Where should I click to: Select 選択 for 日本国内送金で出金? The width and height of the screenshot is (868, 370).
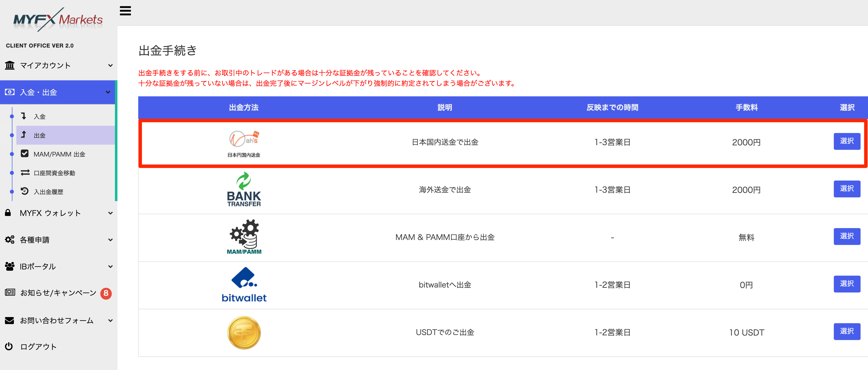coord(847,141)
